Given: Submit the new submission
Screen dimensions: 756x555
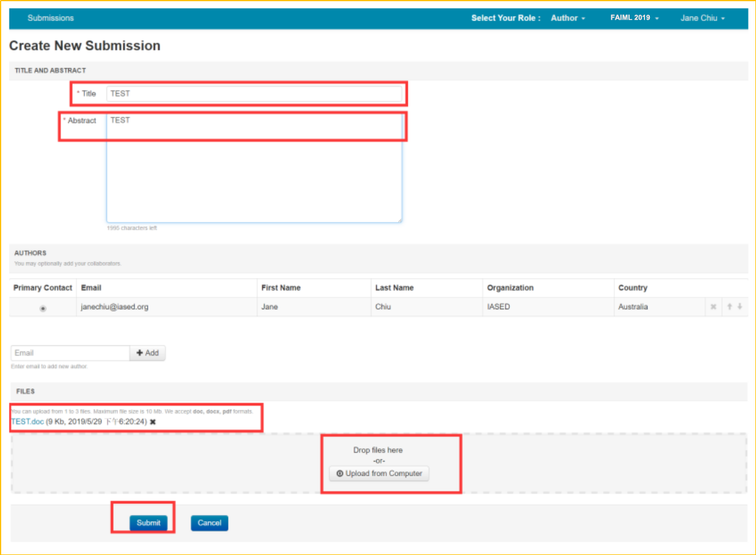Looking at the screenshot, I should (x=148, y=523).
